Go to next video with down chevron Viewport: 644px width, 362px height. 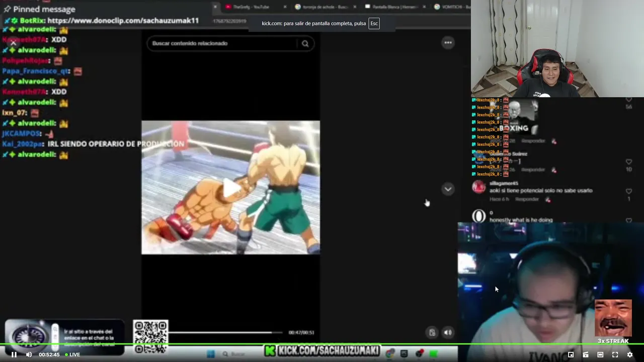click(x=448, y=189)
